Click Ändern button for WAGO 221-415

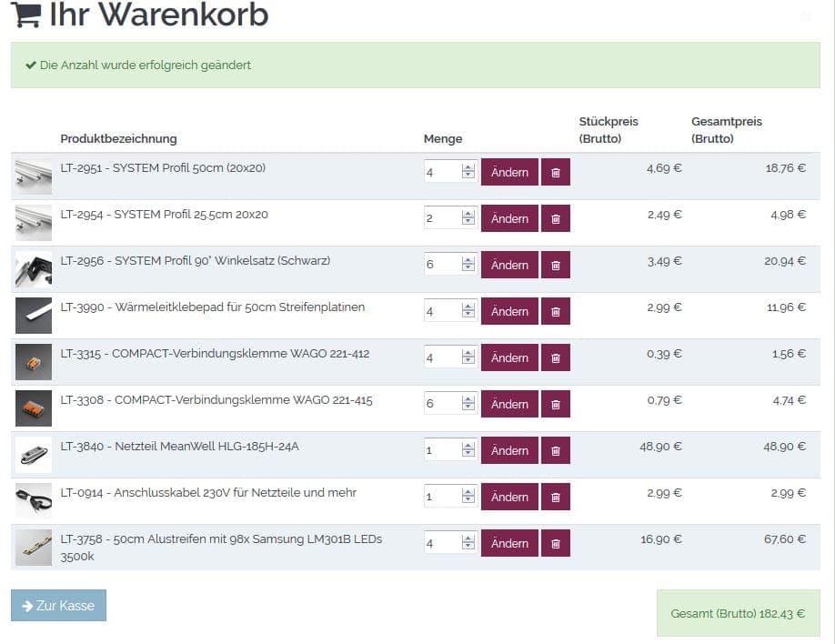[x=509, y=404]
